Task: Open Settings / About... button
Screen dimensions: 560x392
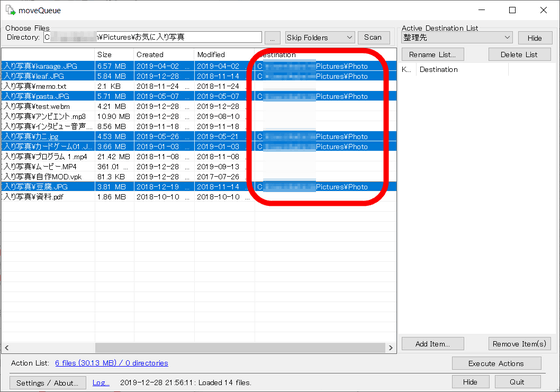Action: pyautogui.click(x=47, y=383)
